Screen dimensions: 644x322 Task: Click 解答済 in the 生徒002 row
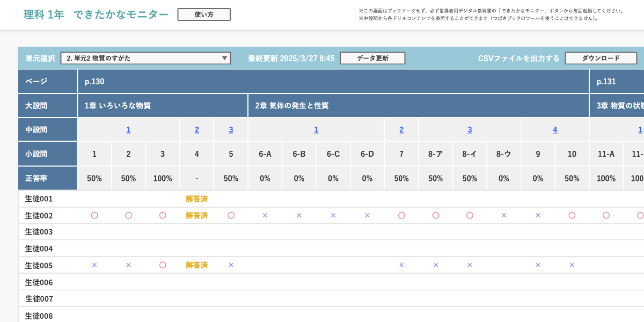pos(197,215)
